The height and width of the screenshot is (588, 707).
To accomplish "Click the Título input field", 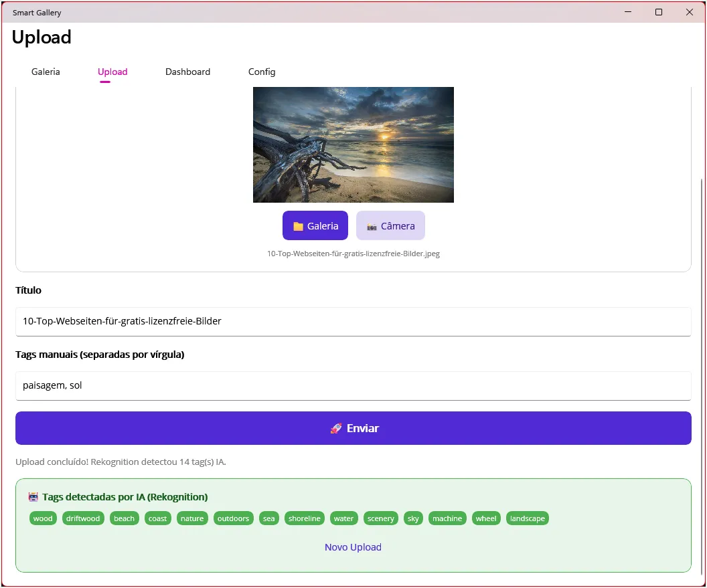I will [x=353, y=321].
